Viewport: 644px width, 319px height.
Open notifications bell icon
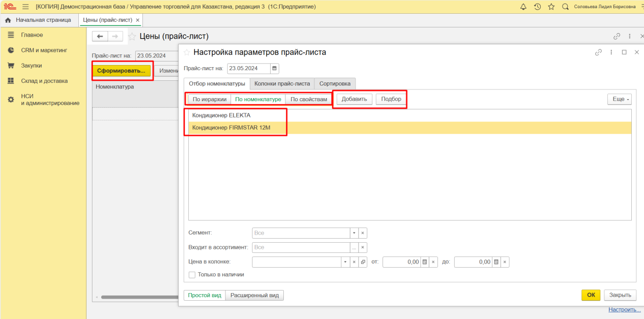(x=523, y=7)
